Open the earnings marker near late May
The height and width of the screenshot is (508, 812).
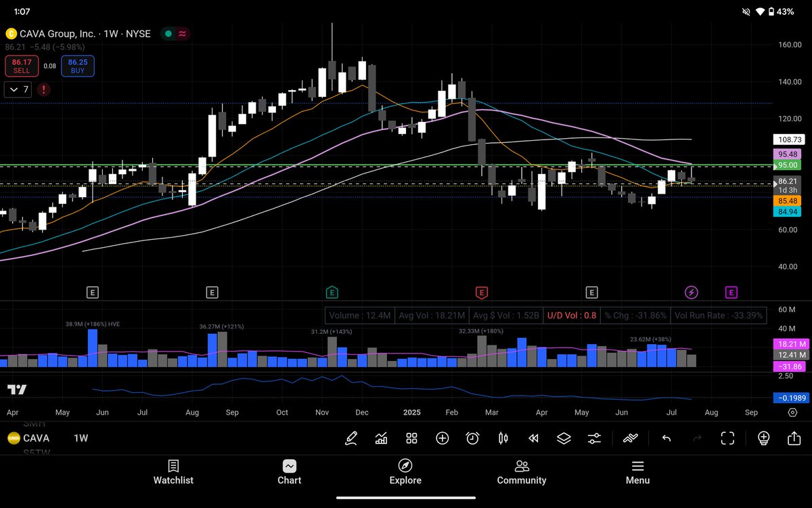[x=93, y=293]
